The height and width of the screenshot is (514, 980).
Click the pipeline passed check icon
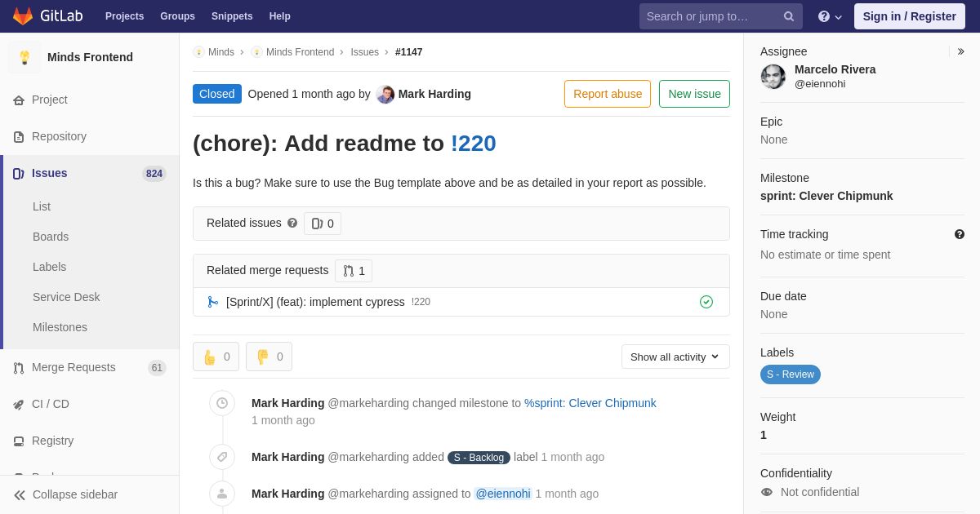coord(706,302)
